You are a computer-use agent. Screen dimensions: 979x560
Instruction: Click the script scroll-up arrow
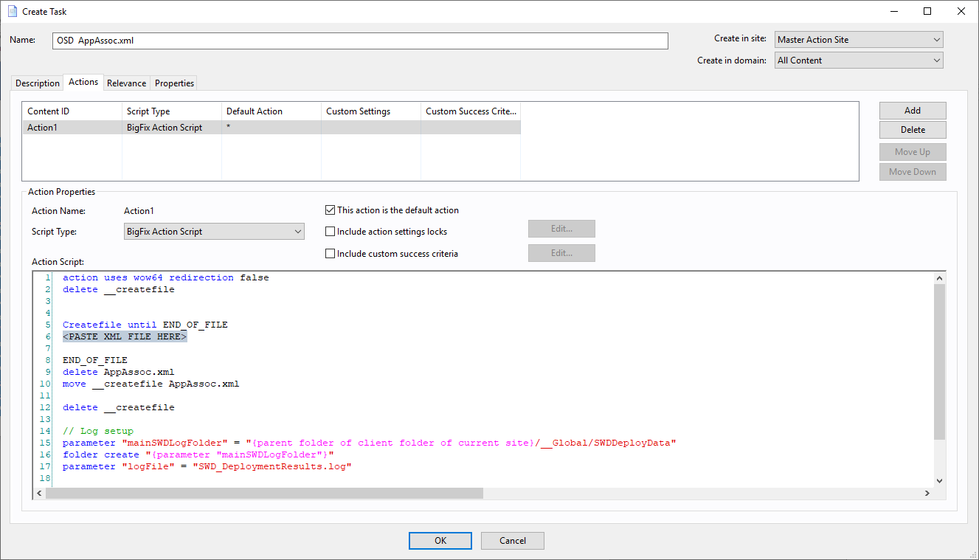pyautogui.click(x=939, y=278)
